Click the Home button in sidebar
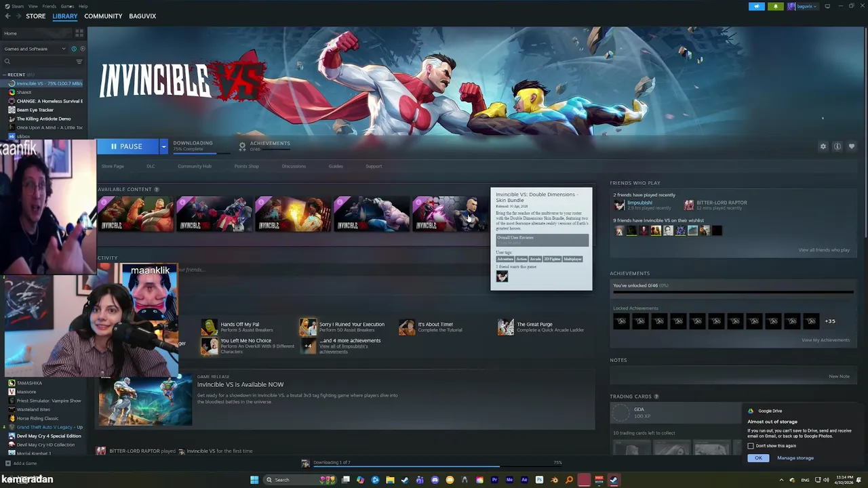Screen dimensions: 868x488 [37, 33]
